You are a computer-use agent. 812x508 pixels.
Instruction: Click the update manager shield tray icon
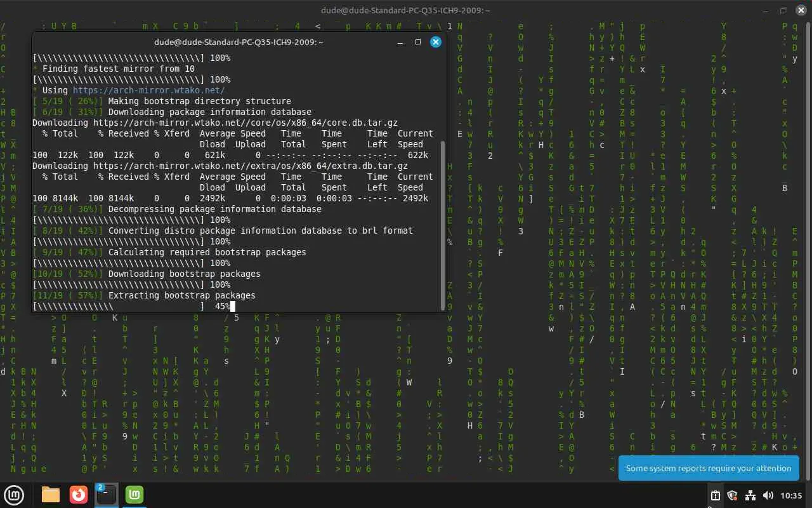(x=732, y=495)
